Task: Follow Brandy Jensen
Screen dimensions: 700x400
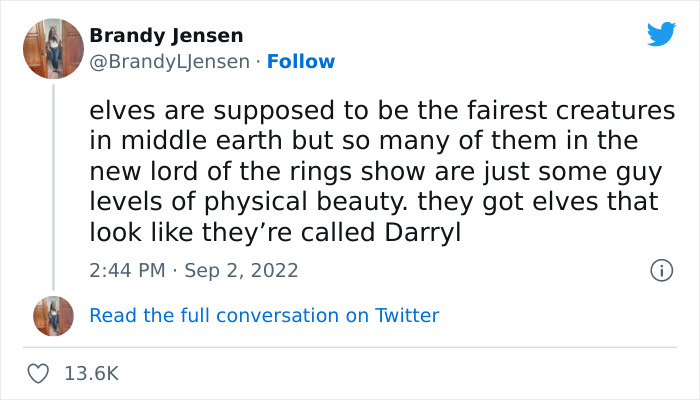Action: click(304, 61)
